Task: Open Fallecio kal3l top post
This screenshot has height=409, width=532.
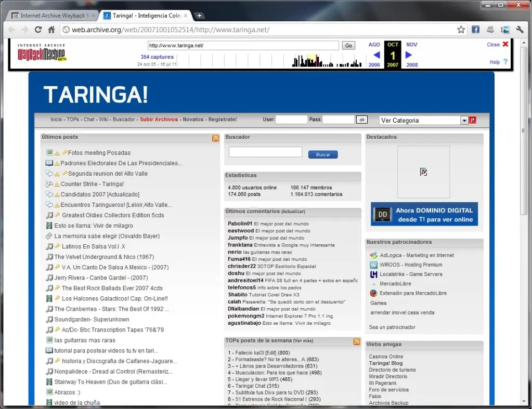Action: (x=259, y=353)
